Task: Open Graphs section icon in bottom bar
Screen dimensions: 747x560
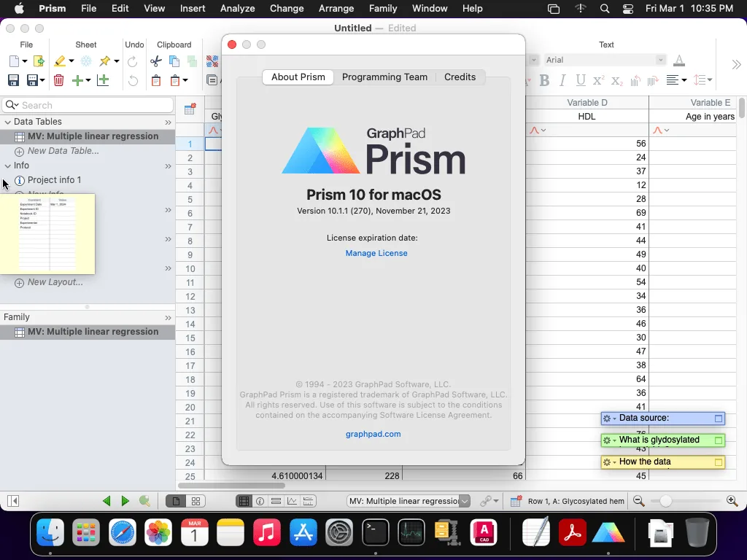Action: [x=292, y=501]
